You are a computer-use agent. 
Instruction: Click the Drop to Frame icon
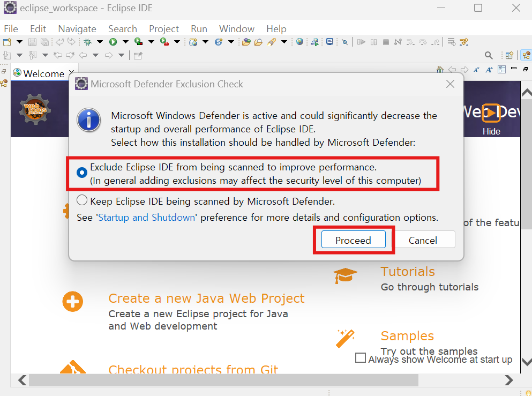click(x=451, y=42)
